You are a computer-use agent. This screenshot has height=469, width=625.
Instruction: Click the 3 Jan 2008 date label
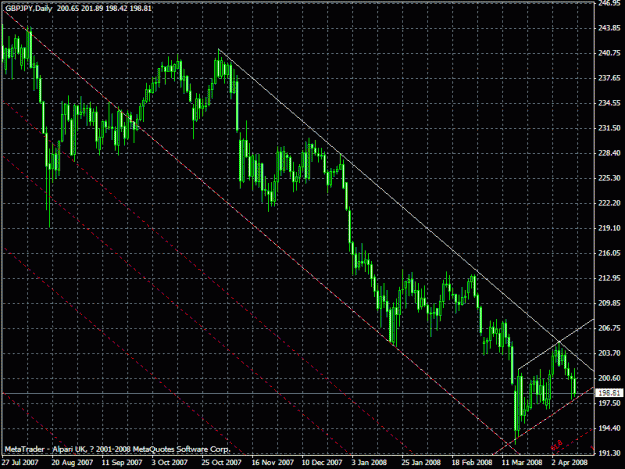coord(369,462)
